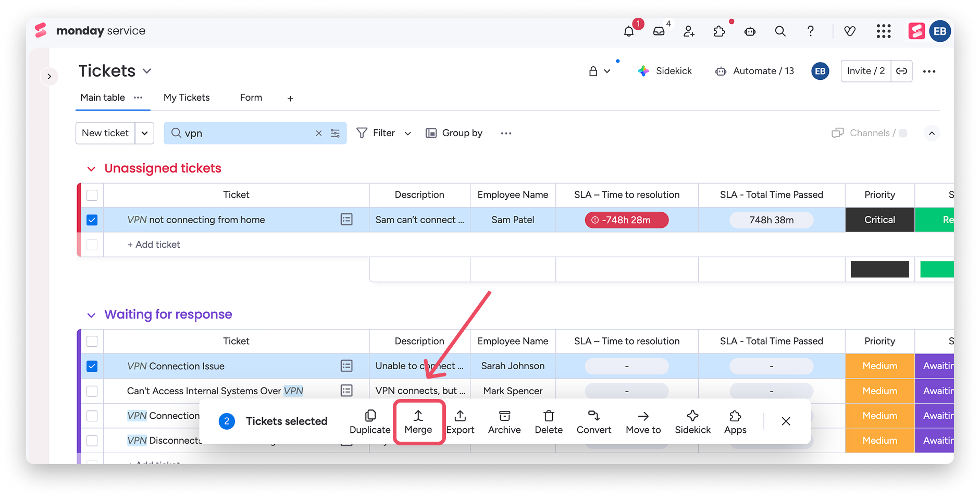
Task: Export the selected tickets
Action: 460,422
